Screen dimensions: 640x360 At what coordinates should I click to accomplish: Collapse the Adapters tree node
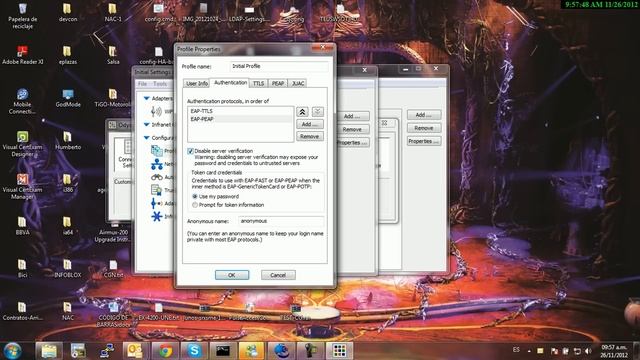pos(146,98)
